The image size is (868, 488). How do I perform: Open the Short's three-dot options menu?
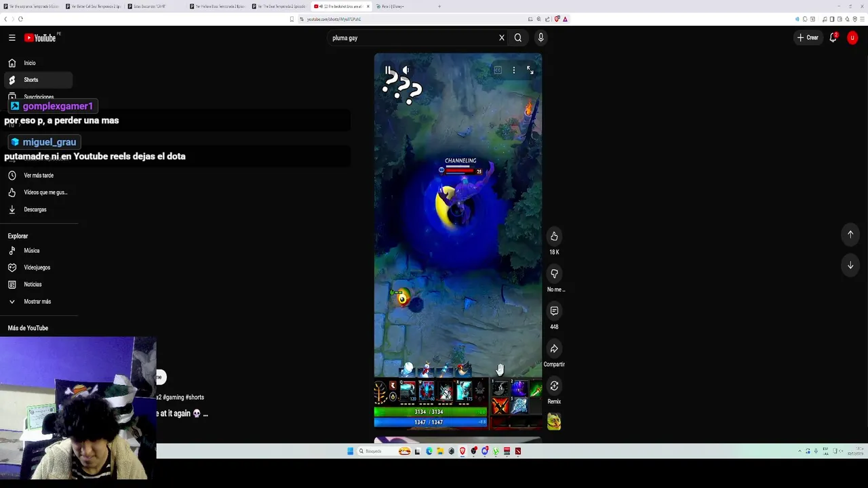click(514, 70)
